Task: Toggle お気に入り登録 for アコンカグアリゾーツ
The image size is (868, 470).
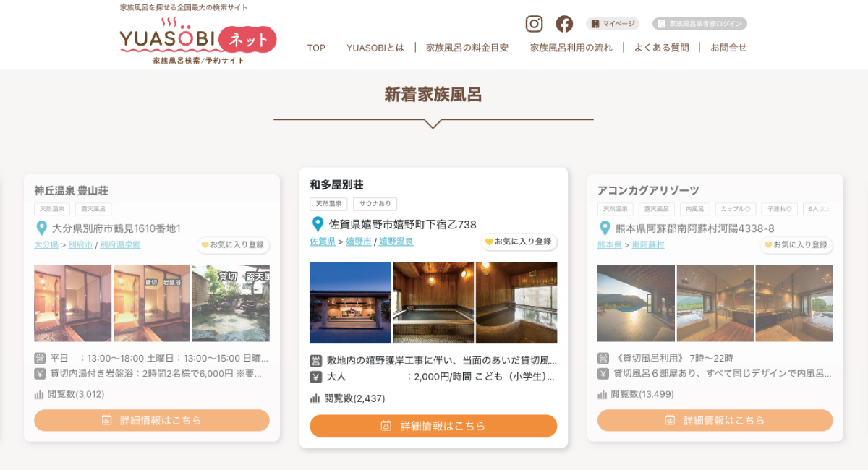Action: click(x=796, y=245)
